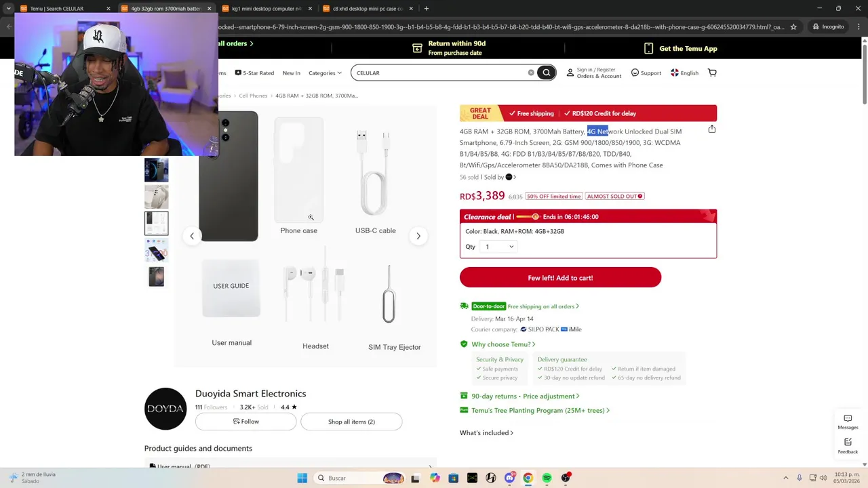Open 90-day returns price adjustment details
The image size is (868, 488).
526,396
